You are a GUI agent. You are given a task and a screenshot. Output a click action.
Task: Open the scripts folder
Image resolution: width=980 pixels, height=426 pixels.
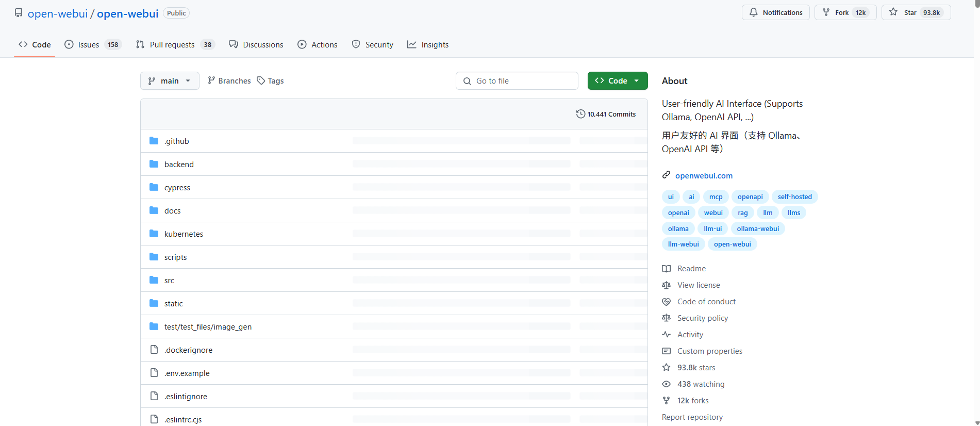[x=175, y=257]
